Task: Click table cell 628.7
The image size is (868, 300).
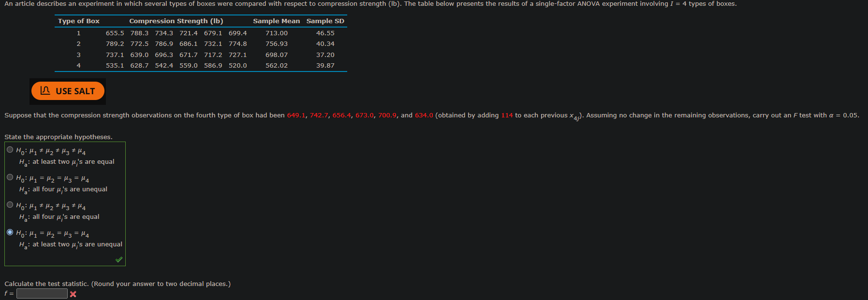Action: point(139,66)
